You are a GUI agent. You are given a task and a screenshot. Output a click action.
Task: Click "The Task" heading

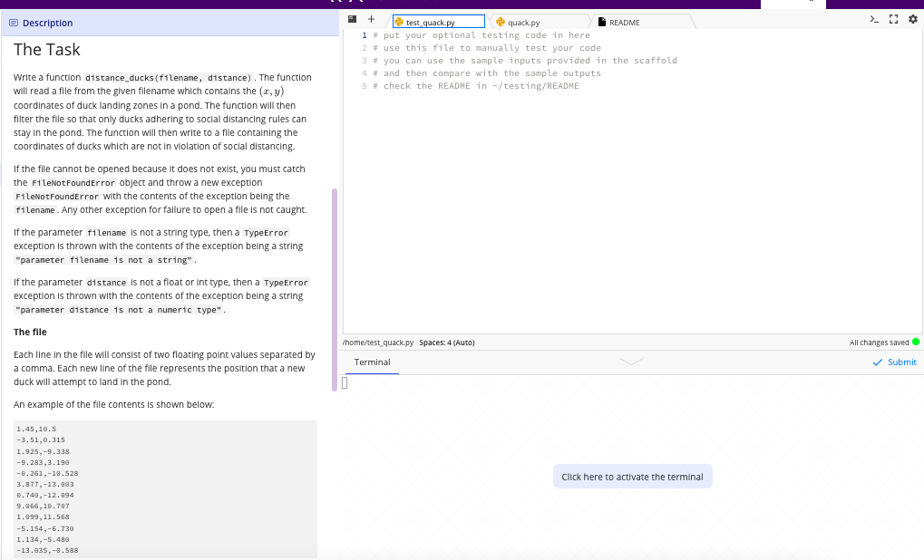click(47, 50)
